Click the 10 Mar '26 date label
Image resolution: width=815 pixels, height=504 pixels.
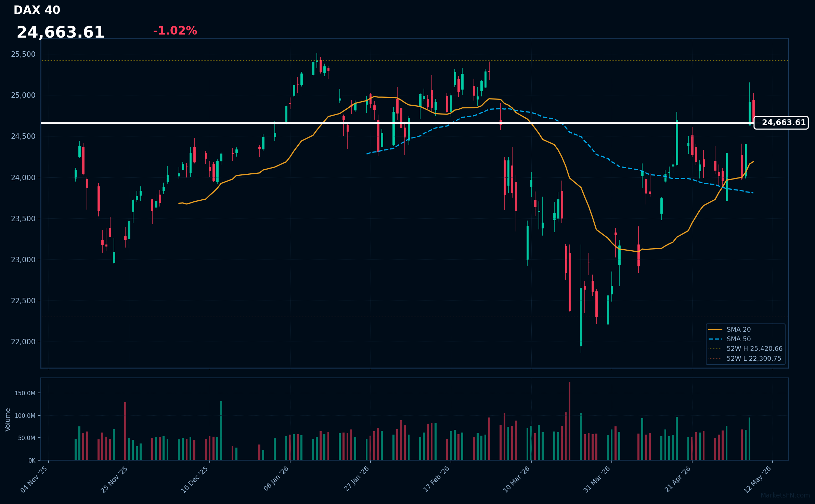[x=516, y=479]
